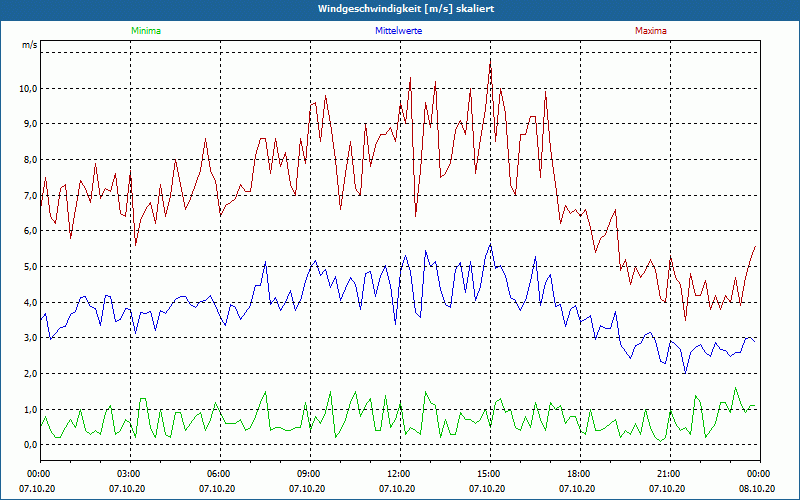800x500 pixels.
Task: Click the '12:00' time axis label
Action: 397,474
